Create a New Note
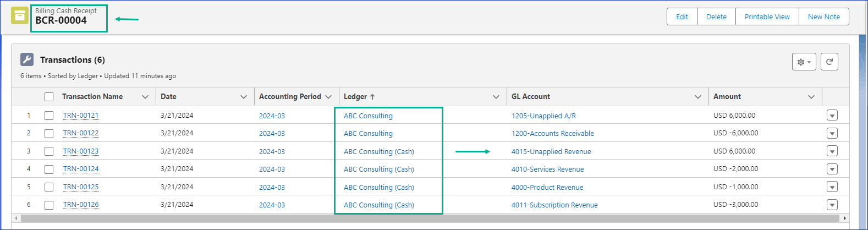Image resolution: width=868 pixels, height=230 pixels. 823,17
